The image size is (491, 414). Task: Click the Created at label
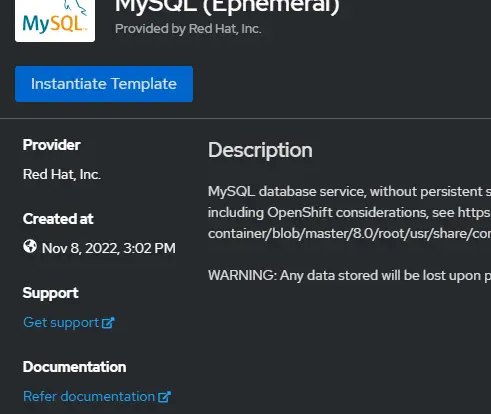click(x=58, y=219)
